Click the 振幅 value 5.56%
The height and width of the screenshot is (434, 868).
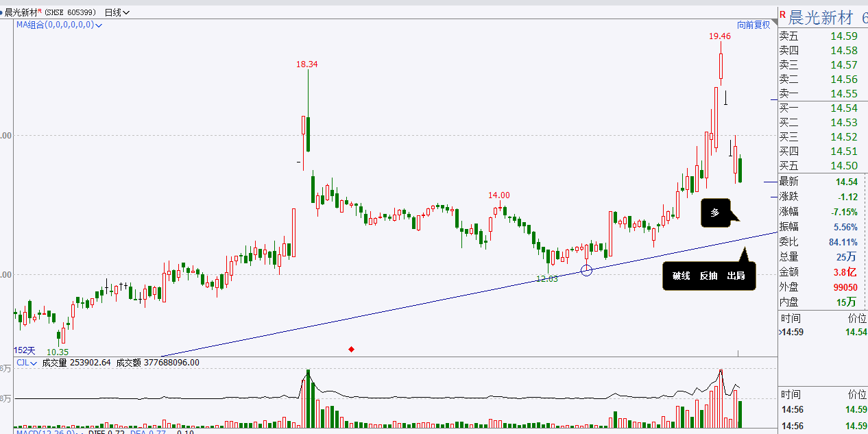pos(845,227)
